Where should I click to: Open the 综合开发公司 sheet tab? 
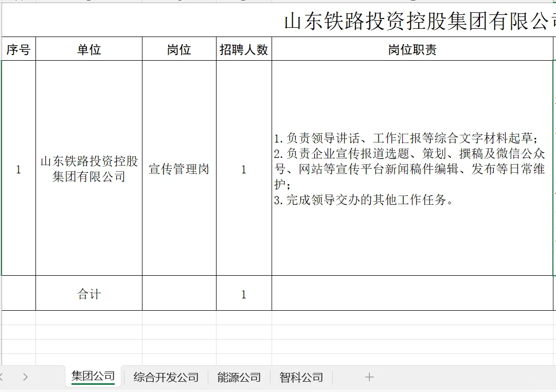pos(166,377)
